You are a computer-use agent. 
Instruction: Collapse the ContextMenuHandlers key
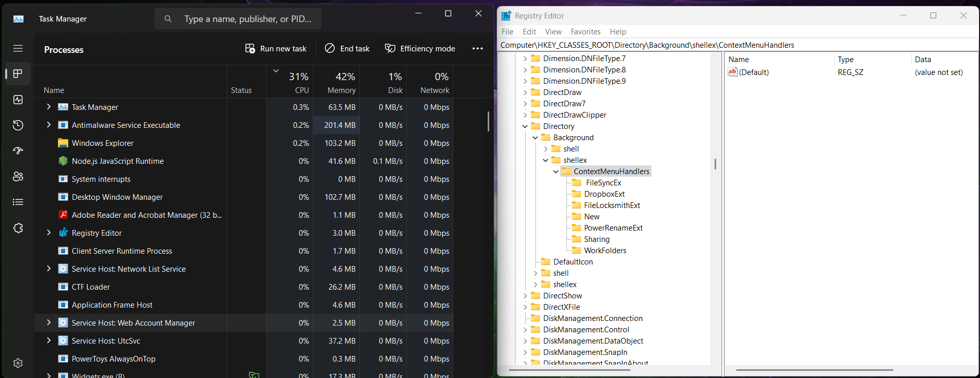[x=556, y=172]
